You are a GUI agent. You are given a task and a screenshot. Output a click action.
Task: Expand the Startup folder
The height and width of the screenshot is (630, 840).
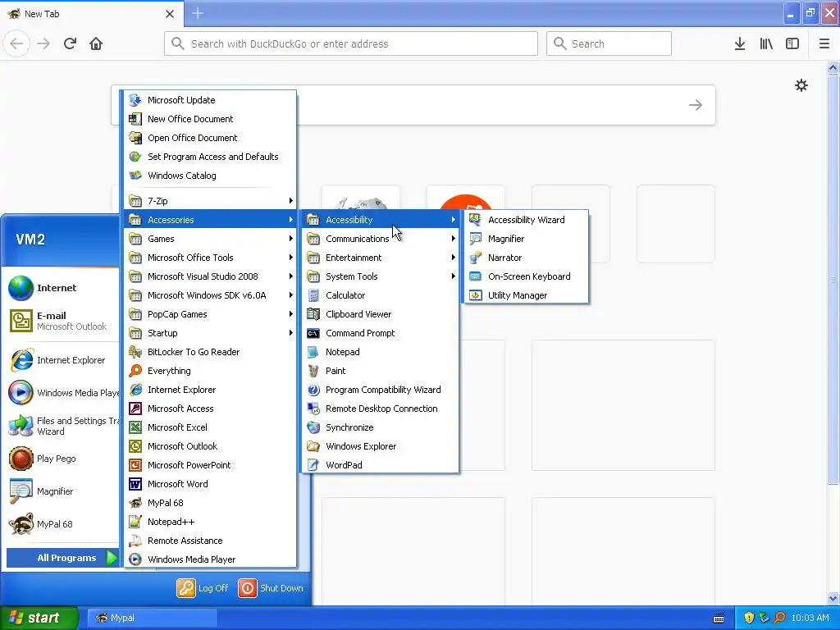[210, 333]
